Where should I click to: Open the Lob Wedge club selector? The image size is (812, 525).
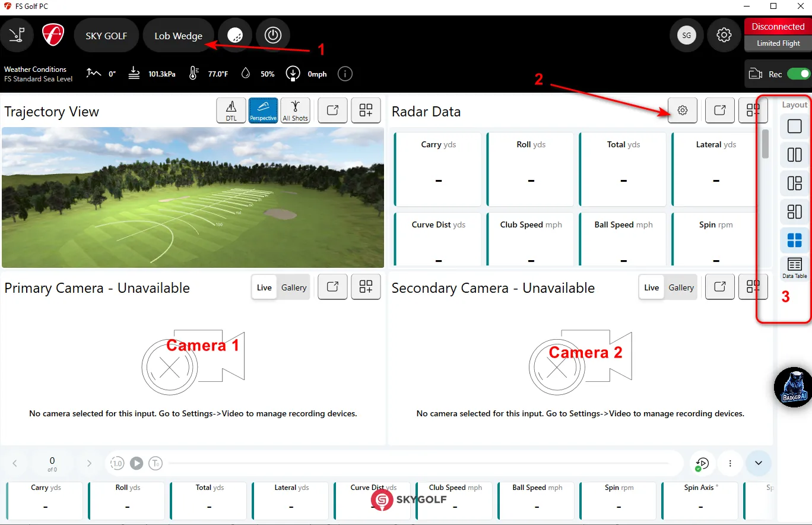[x=178, y=35]
